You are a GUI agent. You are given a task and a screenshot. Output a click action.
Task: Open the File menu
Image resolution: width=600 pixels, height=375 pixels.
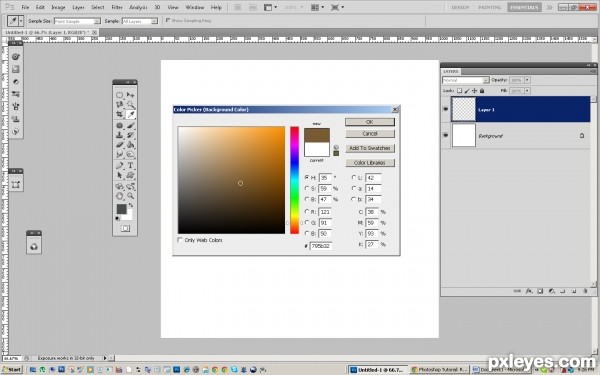tap(25, 7)
